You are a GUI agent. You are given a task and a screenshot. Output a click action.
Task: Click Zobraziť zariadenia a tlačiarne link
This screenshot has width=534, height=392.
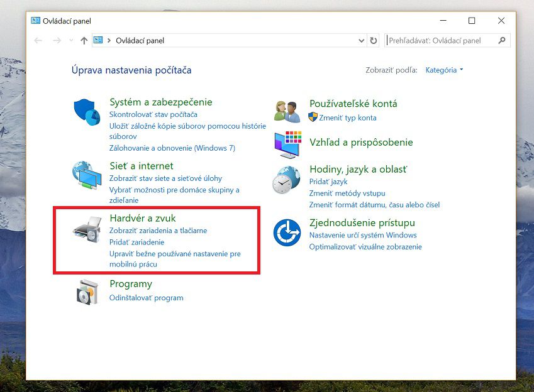point(158,231)
